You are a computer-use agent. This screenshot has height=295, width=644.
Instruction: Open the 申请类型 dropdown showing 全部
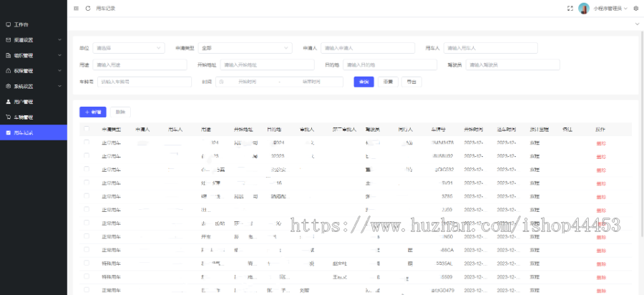point(245,48)
